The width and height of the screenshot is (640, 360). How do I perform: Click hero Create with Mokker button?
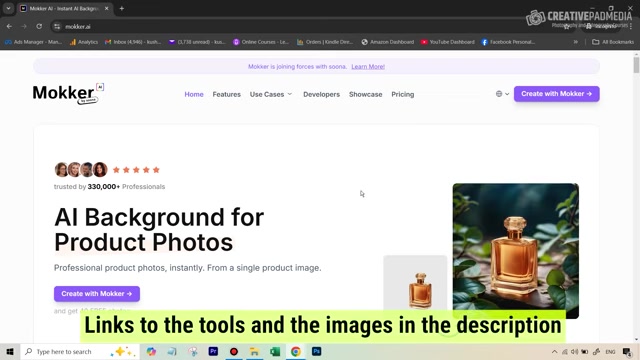tap(97, 294)
